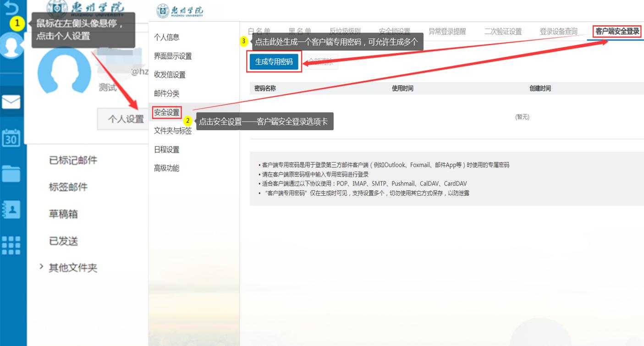Select 文件夹与标签 in settings menu
Viewport: 644px width, 346px height.
pyautogui.click(x=173, y=131)
